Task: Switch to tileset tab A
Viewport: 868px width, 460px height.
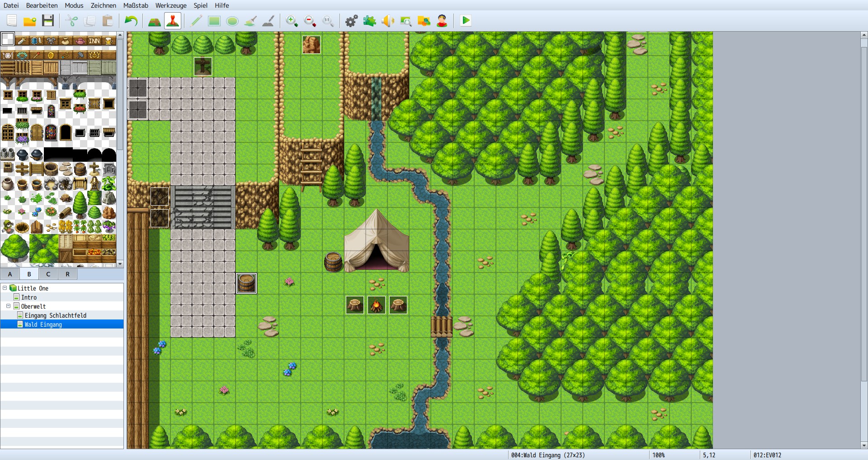Action: (x=9, y=274)
